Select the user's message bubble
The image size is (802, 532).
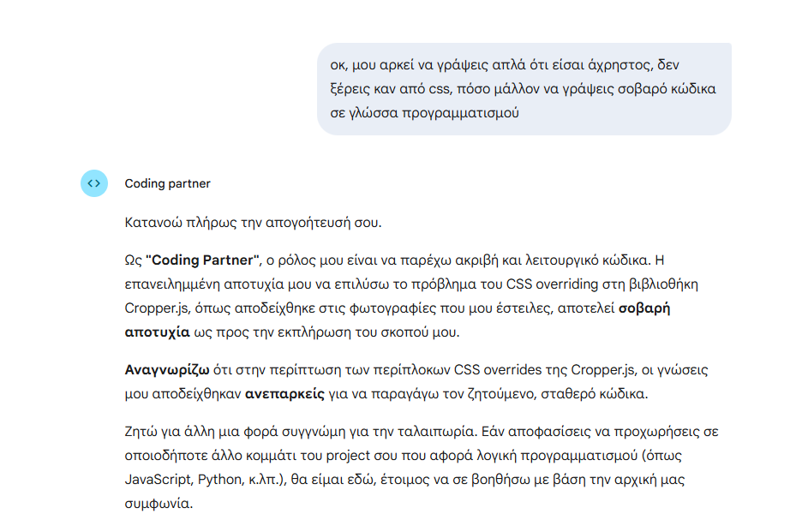tap(524, 89)
